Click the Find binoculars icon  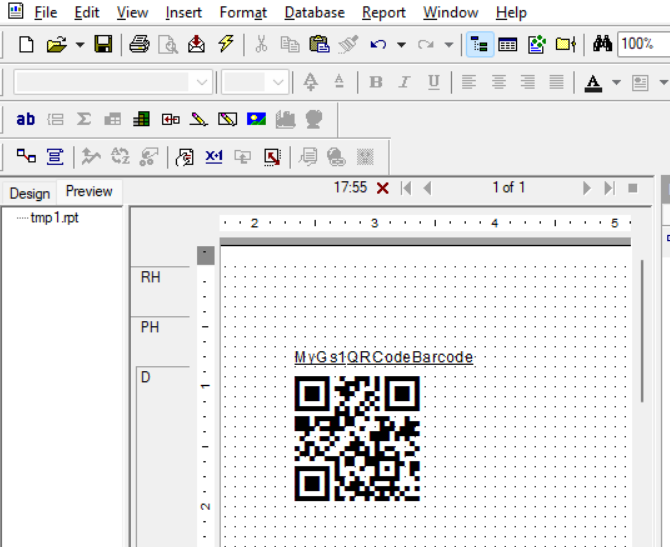602,44
